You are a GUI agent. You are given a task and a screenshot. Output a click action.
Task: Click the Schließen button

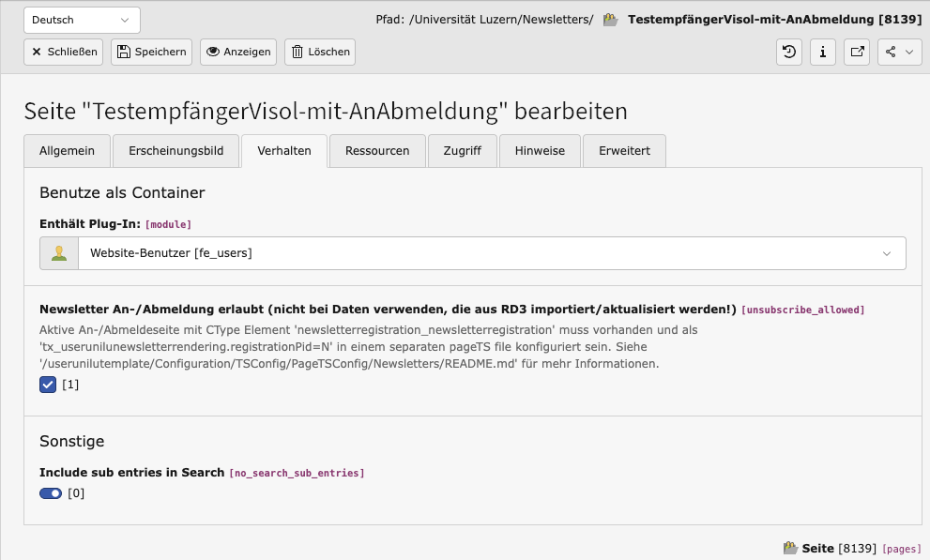tap(64, 53)
